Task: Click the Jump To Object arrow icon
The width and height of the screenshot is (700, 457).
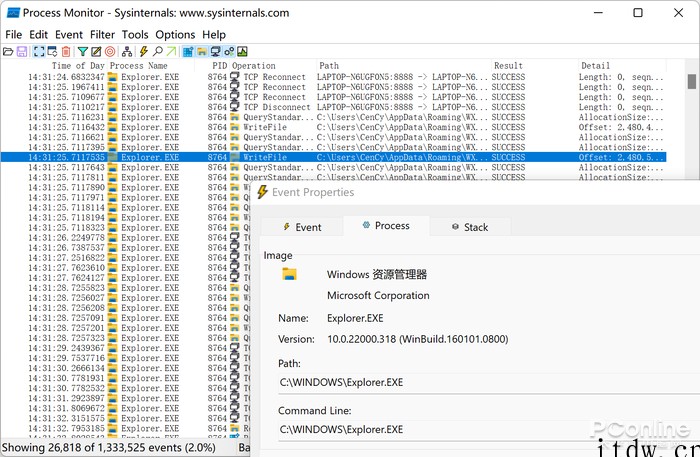Action: (x=171, y=52)
